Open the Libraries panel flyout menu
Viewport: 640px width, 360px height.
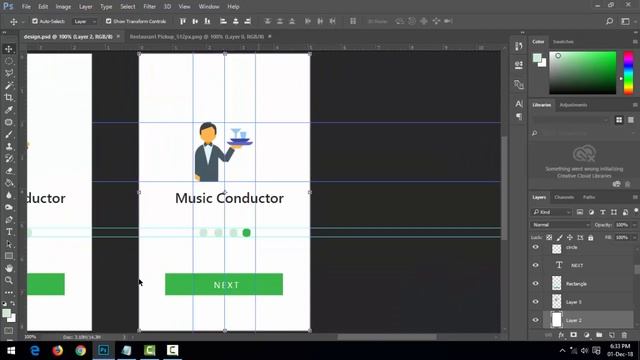coord(635,105)
